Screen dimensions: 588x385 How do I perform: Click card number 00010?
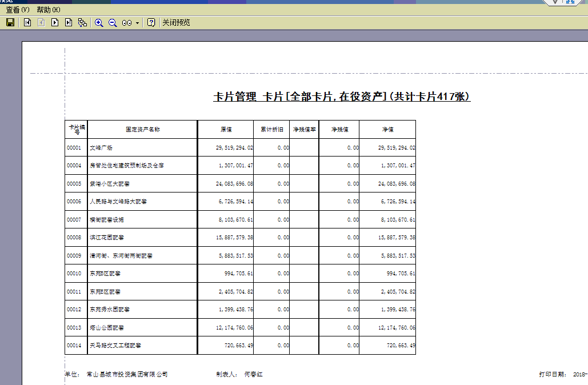click(x=74, y=273)
